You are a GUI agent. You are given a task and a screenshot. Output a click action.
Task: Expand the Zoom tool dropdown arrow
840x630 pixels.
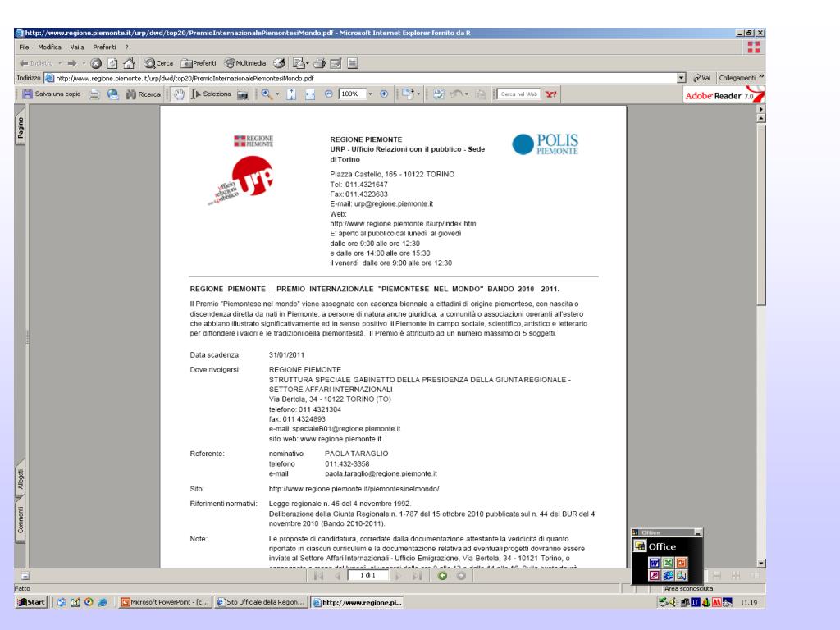[x=277, y=94]
